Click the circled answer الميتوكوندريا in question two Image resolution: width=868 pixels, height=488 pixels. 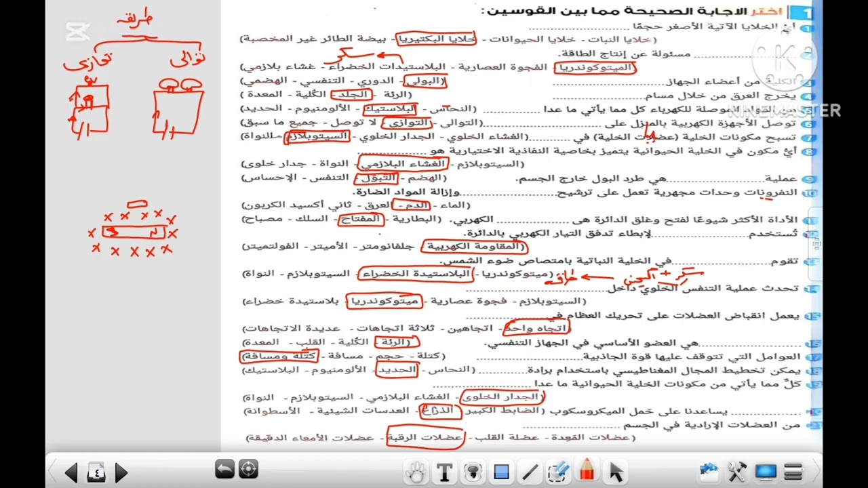(595, 67)
